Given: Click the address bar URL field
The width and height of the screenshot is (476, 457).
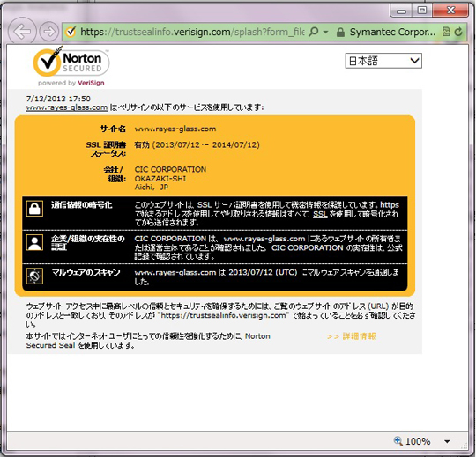Looking at the screenshot, I should [192, 32].
